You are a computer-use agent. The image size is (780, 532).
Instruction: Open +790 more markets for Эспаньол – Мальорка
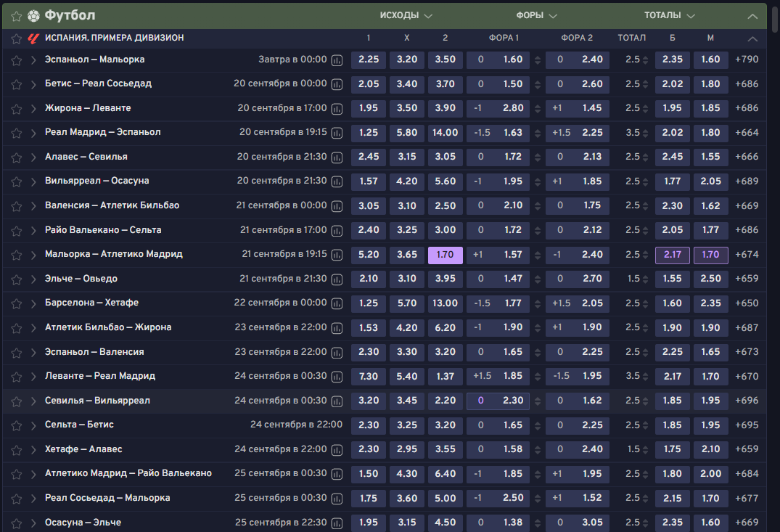tap(747, 60)
